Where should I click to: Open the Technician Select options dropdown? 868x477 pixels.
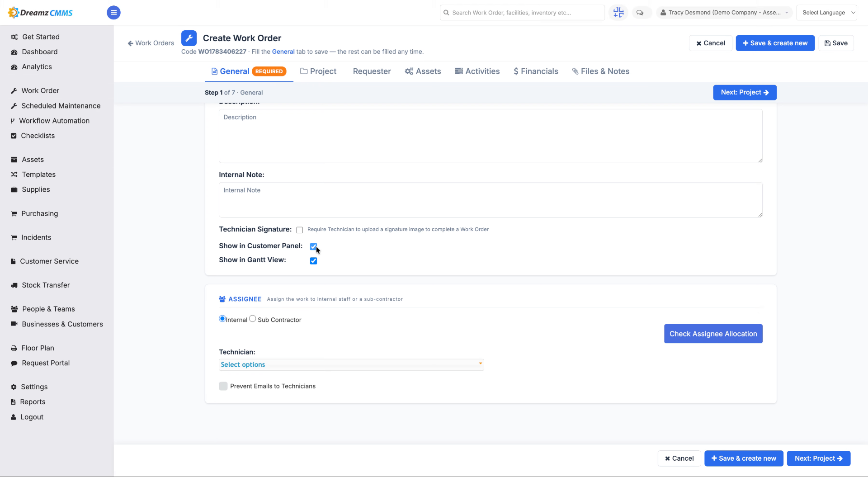[351, 364]
